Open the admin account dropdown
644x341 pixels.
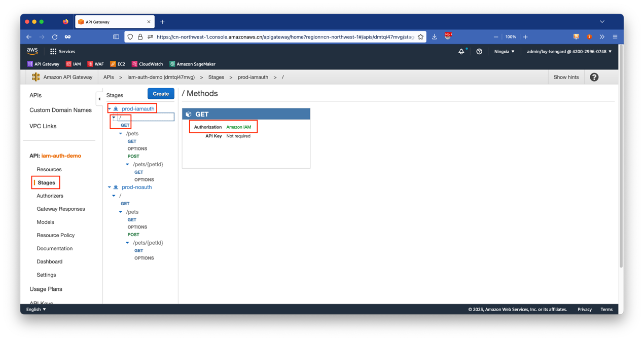569,52
